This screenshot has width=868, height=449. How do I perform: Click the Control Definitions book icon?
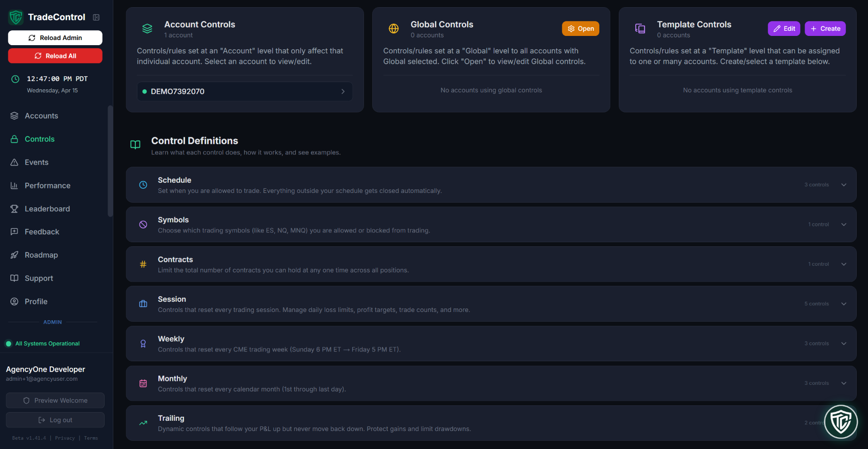click(x=135, y=145)
